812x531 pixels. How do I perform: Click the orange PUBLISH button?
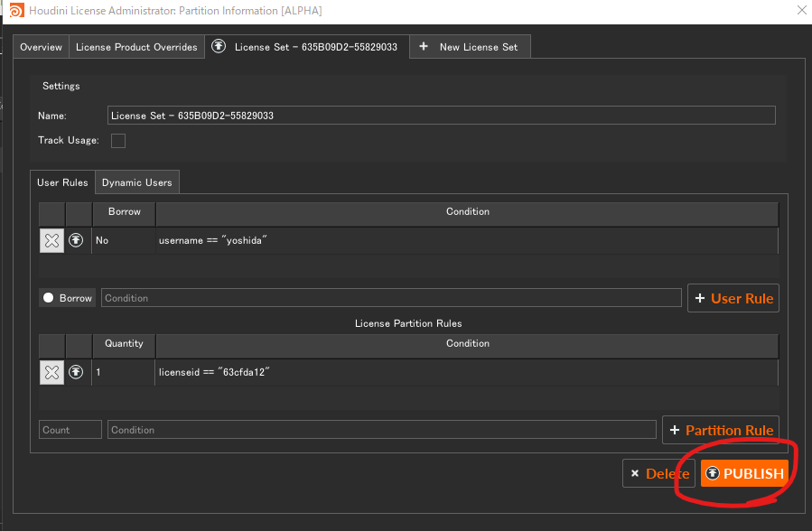coord(744,473)
